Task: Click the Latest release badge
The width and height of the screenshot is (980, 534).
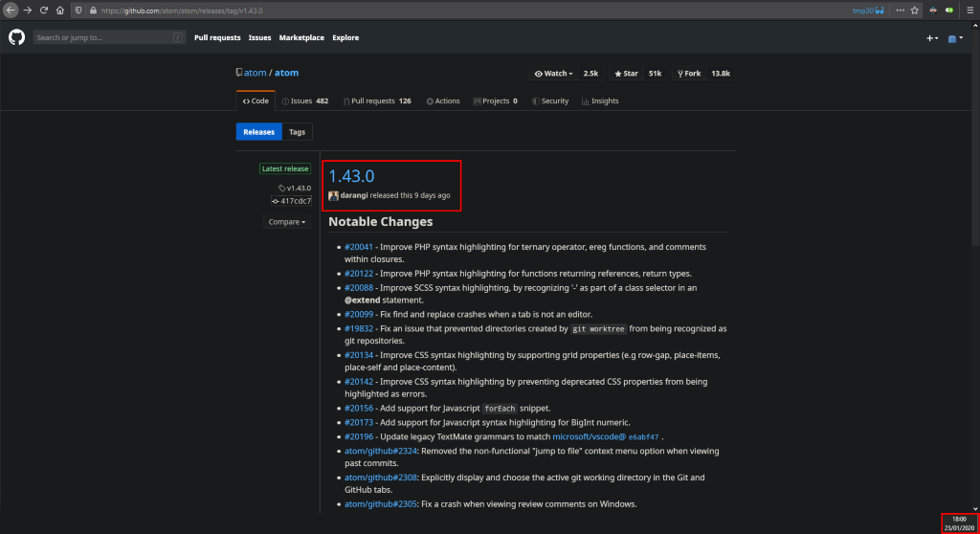Action: 285,168
